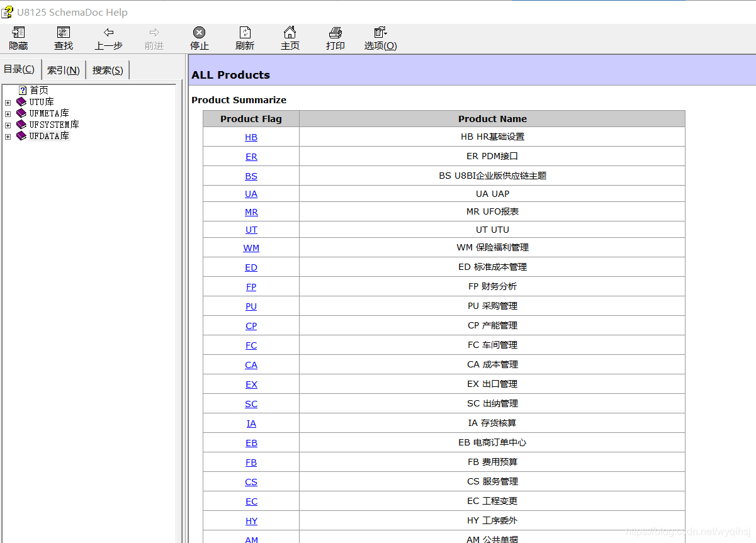Image resolution: width=756 pixels, height=543 pixels.
Task: Open the CP product link
Action: pyautogui.click(x=251, y=326)
